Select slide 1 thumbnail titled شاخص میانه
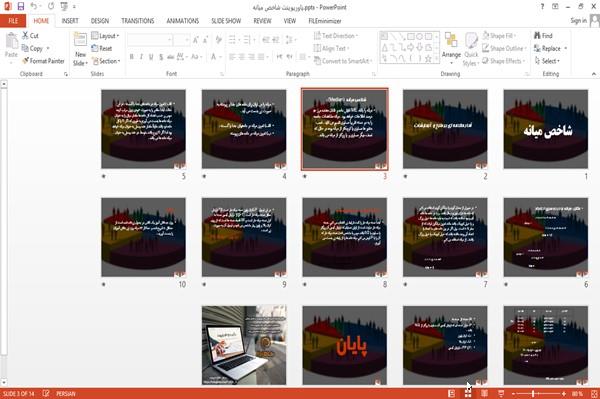Viewport: 600px width, 399px height. pos(545,129)
